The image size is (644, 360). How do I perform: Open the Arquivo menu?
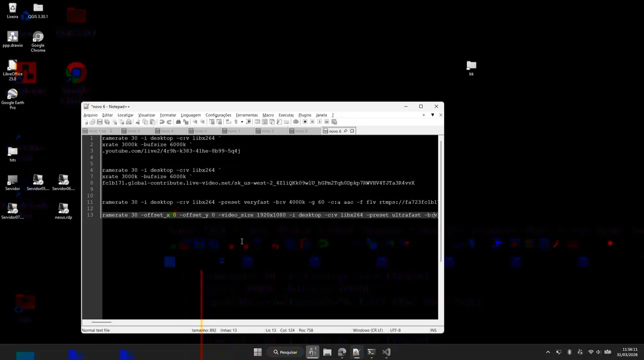90,115
